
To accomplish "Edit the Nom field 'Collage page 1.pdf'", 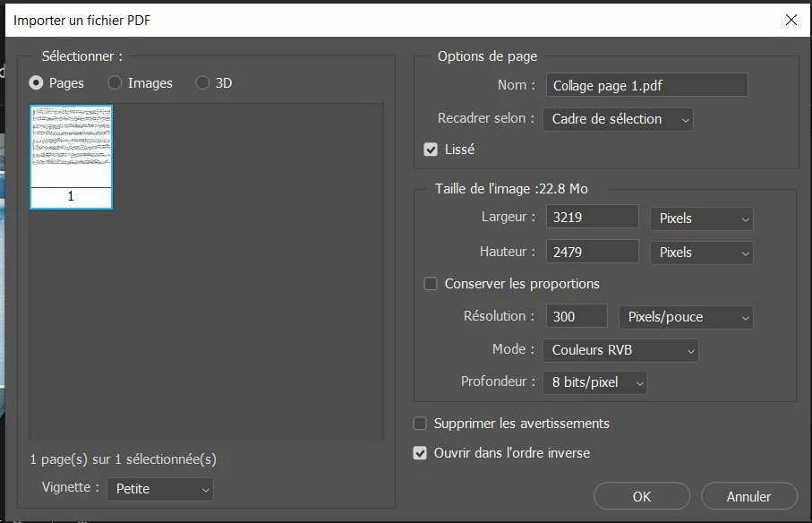I will [x=646, y=85].
